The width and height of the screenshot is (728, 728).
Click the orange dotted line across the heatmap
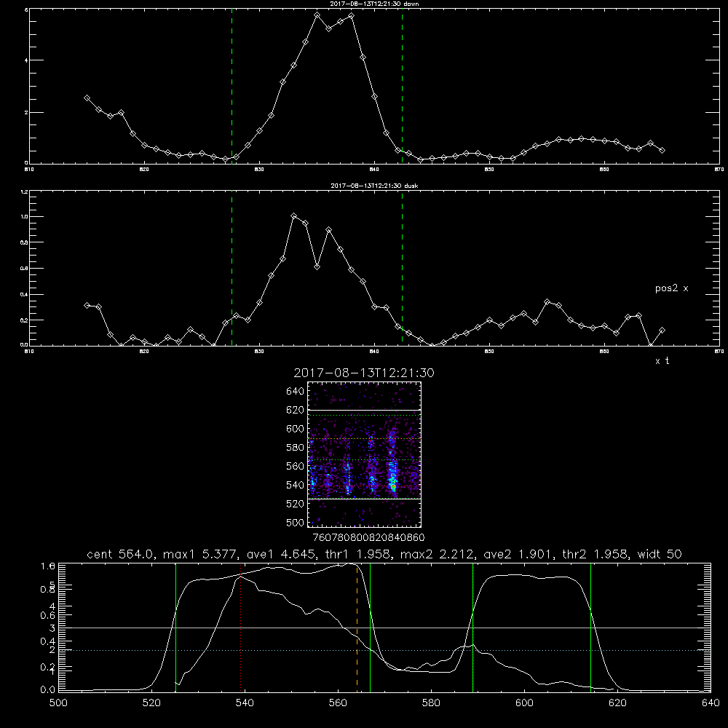(x=365, y=439)
